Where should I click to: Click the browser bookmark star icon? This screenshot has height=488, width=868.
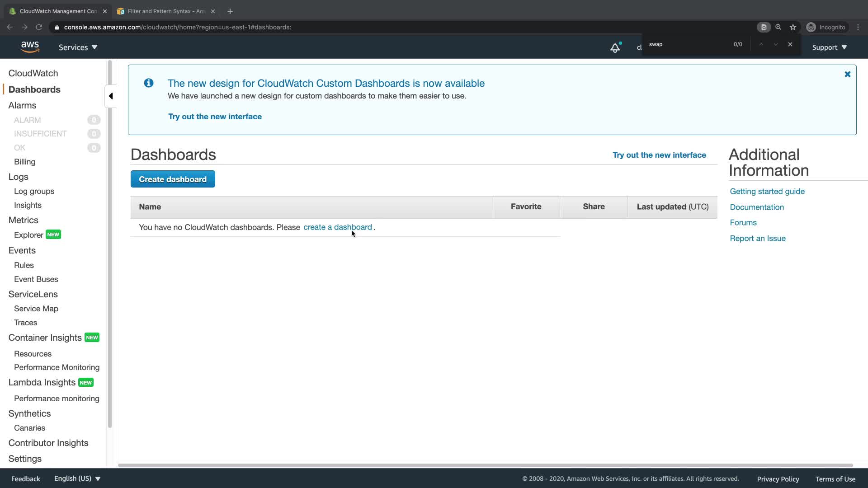pos(793,27)
